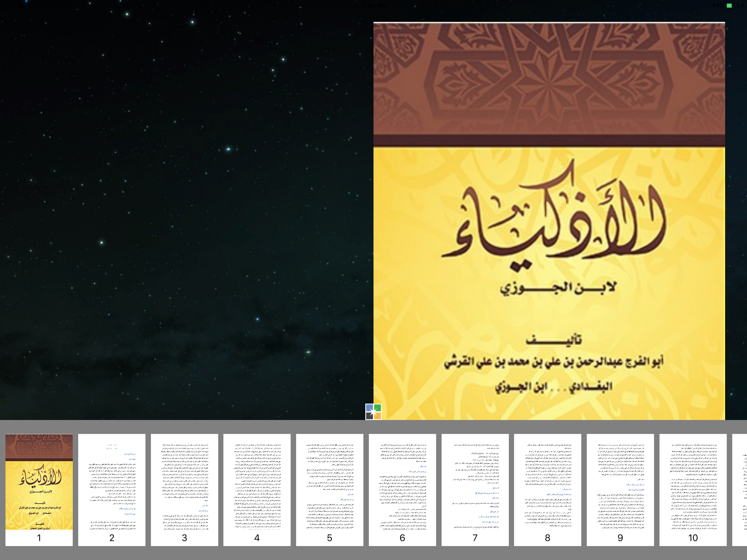Select page 3 thumbnail
The width and height of the screenshot is (747, 560).
coord(184,490)
